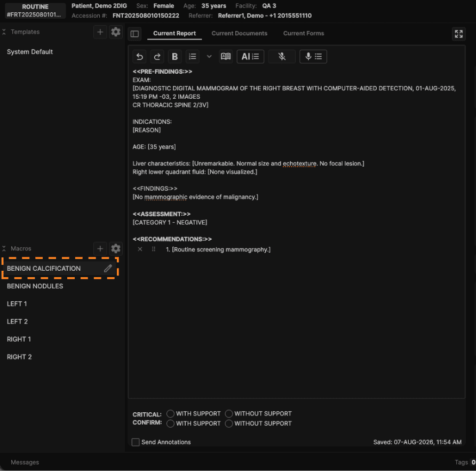Image resolution: width=476 pixels, height=471 pixels.
Task: Select CRITICAL WITH SUPPORT radio option
Action: tap(171, 413)
